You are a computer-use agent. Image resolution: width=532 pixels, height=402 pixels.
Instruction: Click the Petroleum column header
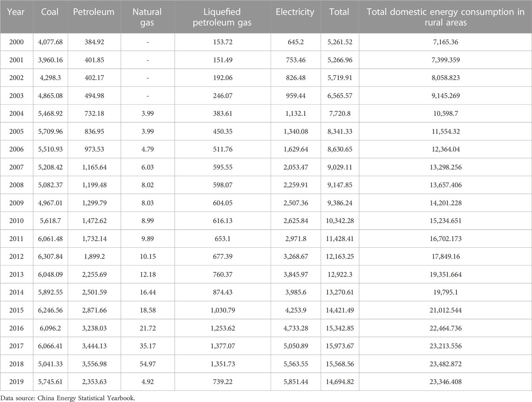tap(94, 12)
